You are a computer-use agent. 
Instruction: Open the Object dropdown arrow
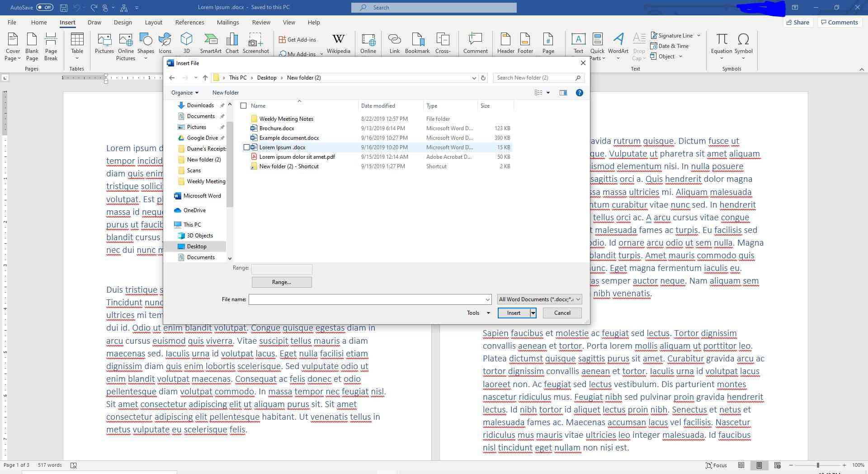(680, 57)
